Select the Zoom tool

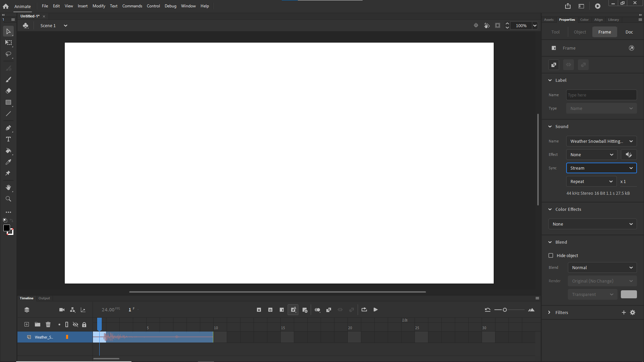coord(8,198)
